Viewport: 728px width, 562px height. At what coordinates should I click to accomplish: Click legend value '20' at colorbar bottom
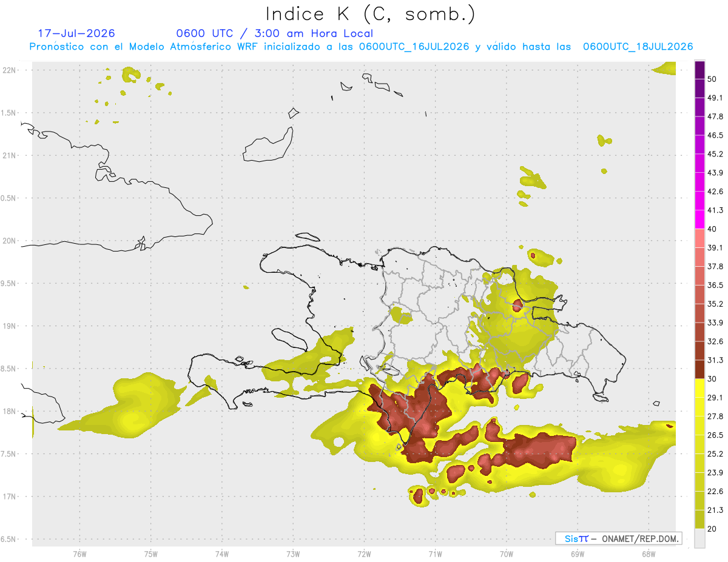(712, 529)
